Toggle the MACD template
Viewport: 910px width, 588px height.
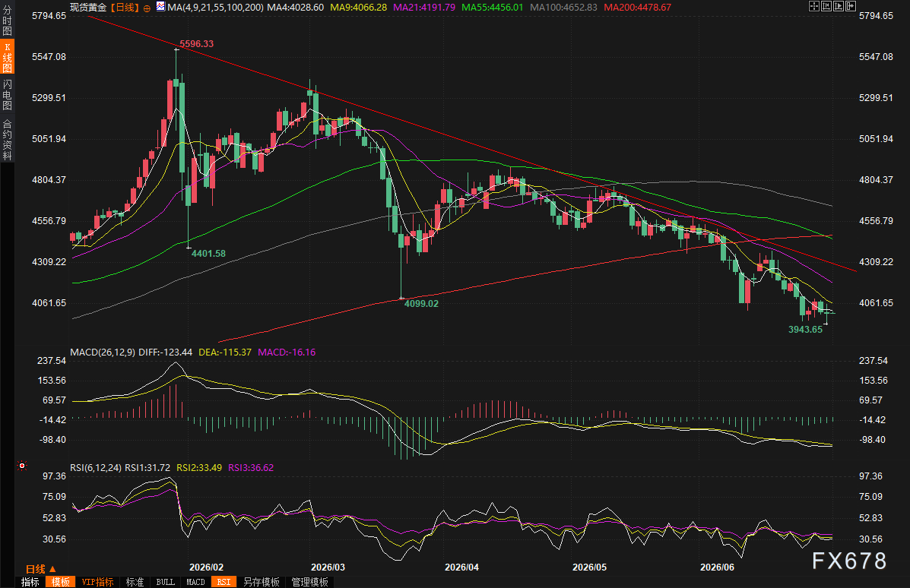195,582
